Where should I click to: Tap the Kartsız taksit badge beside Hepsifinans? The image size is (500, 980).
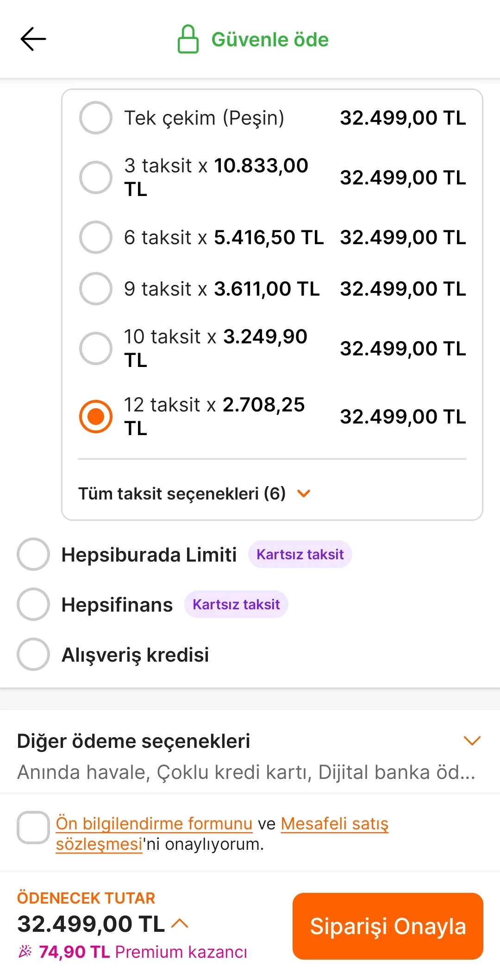pyautogui.click(x=236, y=604)
